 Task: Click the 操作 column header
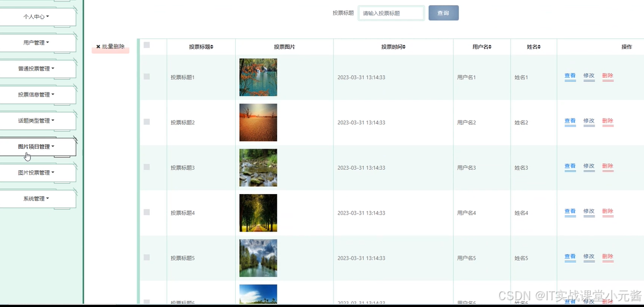627,47
